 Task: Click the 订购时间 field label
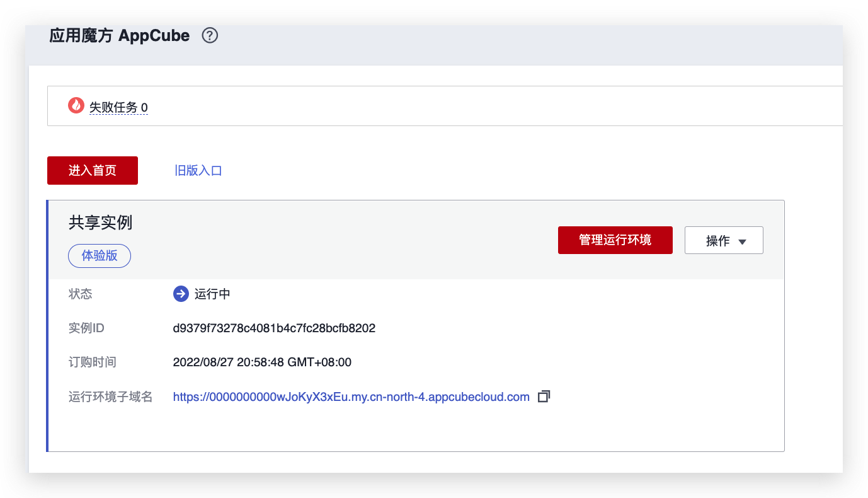pyautogui.click(x=93, y=362)
